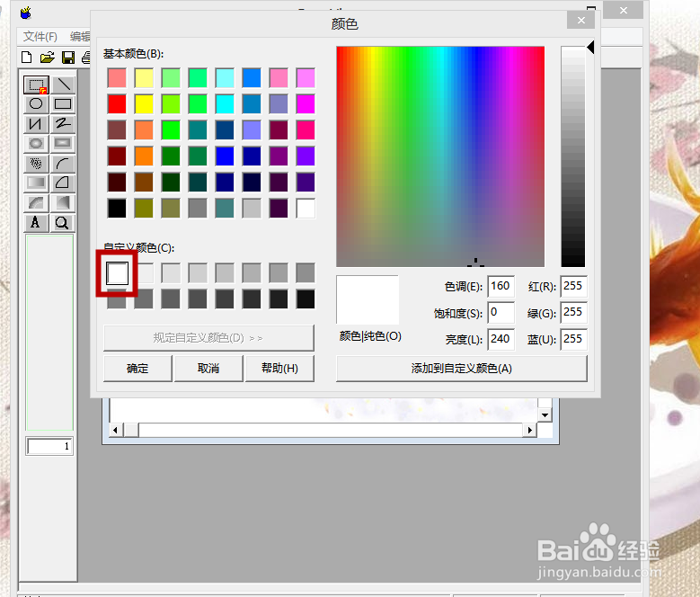Select the Text 'A' tool
The width and height of the screenshot is (700, 597).
[x=36, y=222]
